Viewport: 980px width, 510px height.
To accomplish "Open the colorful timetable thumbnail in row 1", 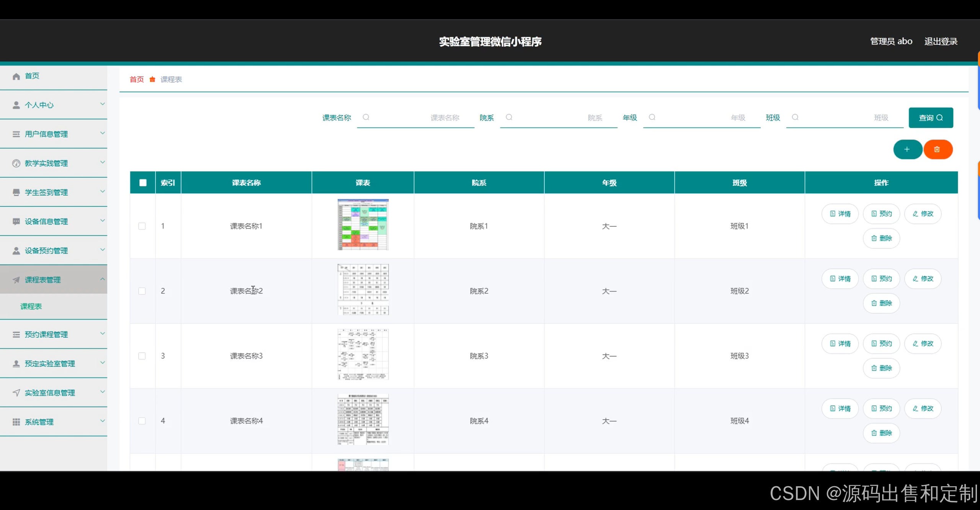I will [x=363, y=224].
